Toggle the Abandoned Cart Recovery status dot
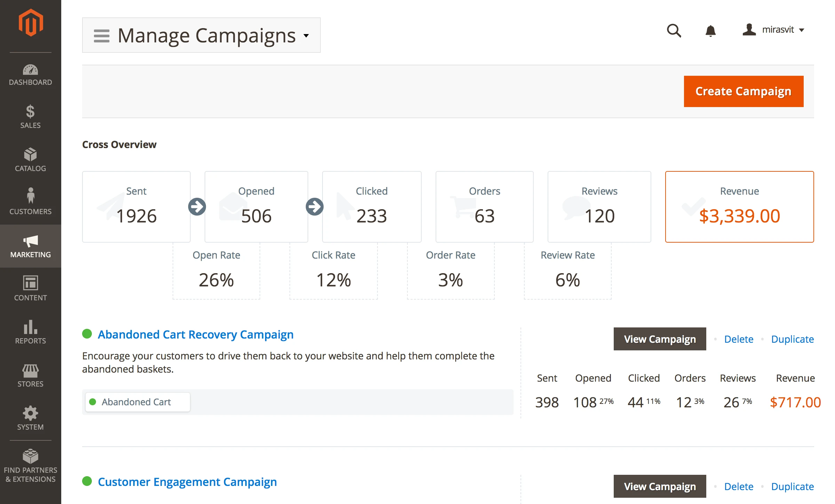 (87, 334)
